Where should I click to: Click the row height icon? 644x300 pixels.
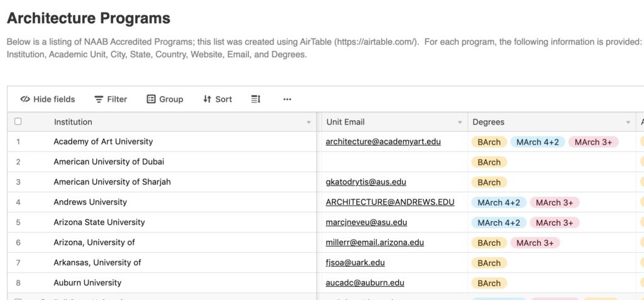(256, 99)
